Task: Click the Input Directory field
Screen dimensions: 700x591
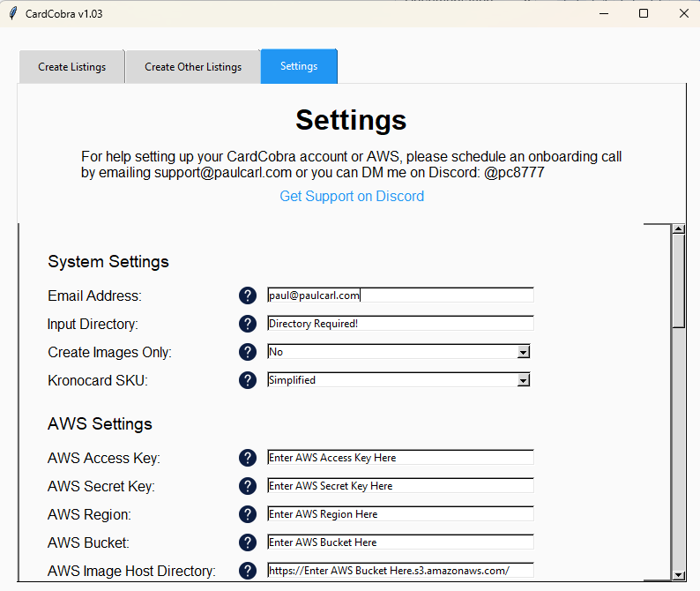Action: [400, 324]
